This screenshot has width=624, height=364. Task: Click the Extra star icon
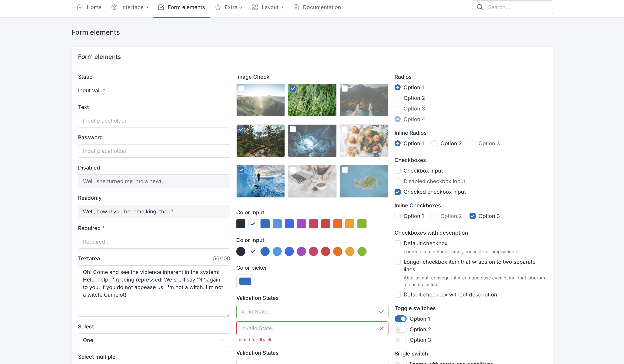click(x=218, y=7)
